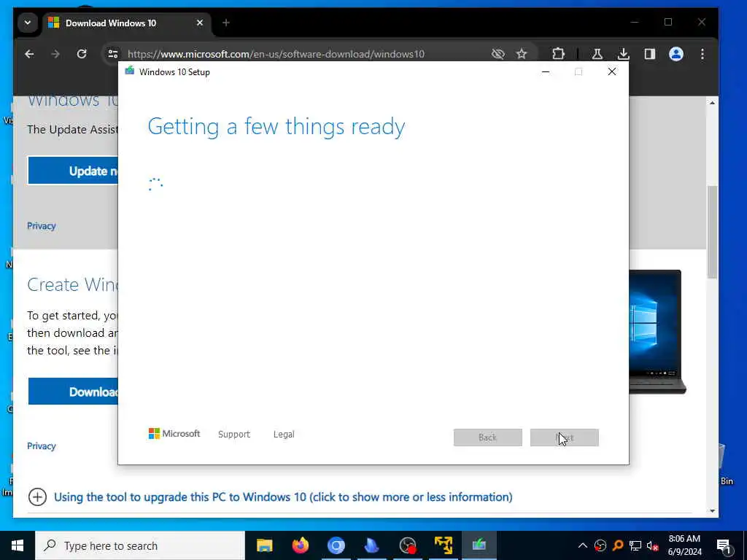The image size is (747, 560).
Task: Open Chrome Labs flask icon
Action: pos(597,54)
